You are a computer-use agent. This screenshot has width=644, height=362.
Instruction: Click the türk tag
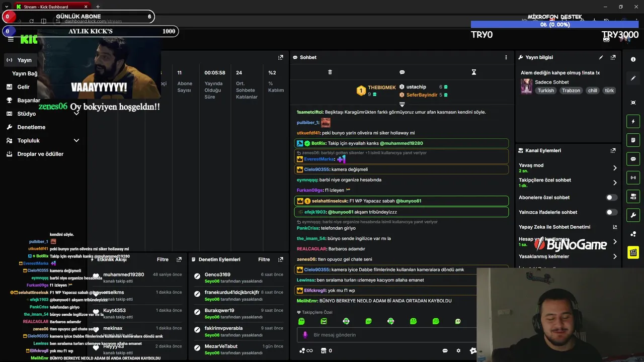[609, 90]
